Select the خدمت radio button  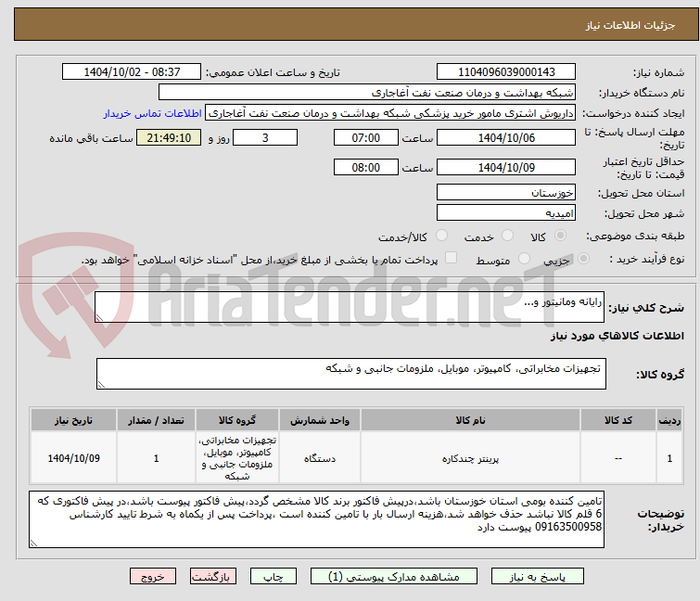coord(507,236)
